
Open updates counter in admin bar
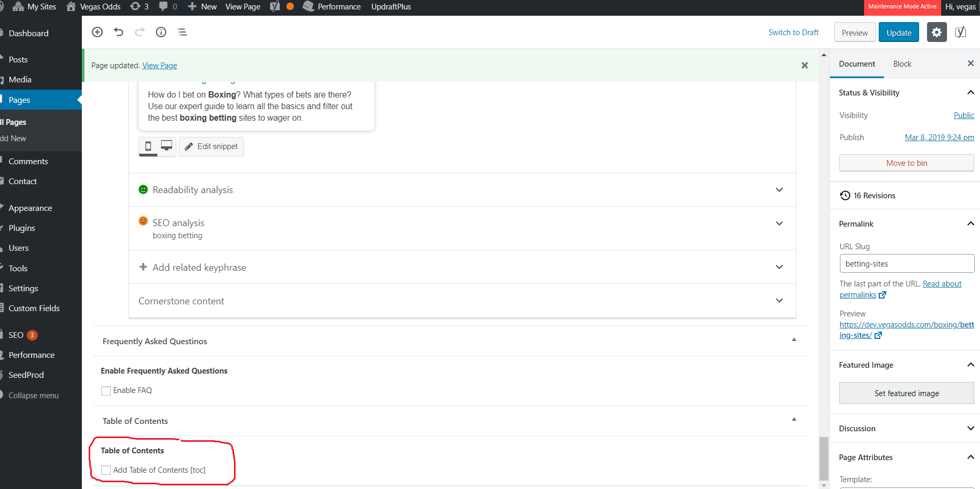(140, 6)
